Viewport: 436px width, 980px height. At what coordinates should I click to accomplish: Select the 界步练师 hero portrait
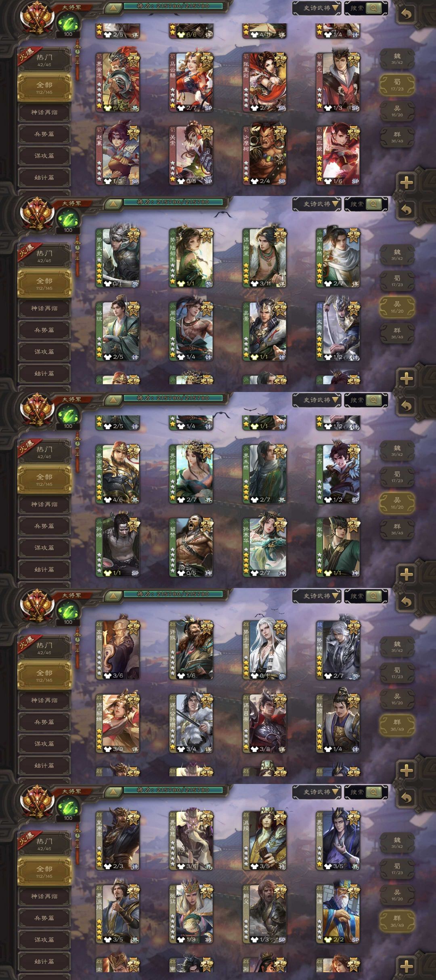pos(191,474)
